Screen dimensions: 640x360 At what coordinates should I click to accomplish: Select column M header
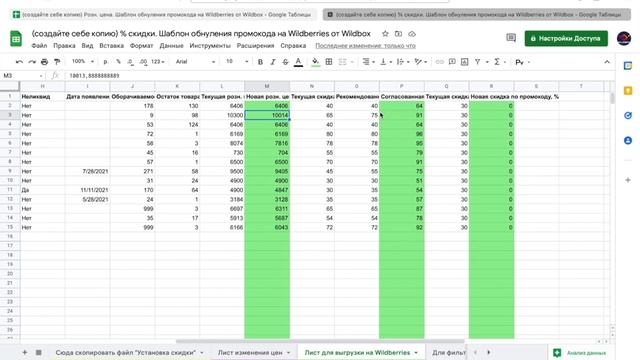coord(267,86)
